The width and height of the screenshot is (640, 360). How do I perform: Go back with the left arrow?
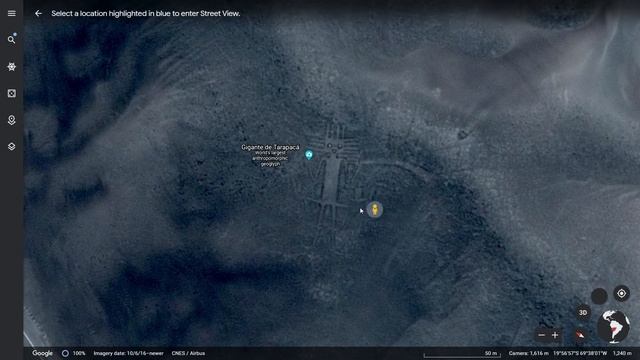[x=38, y=13]
